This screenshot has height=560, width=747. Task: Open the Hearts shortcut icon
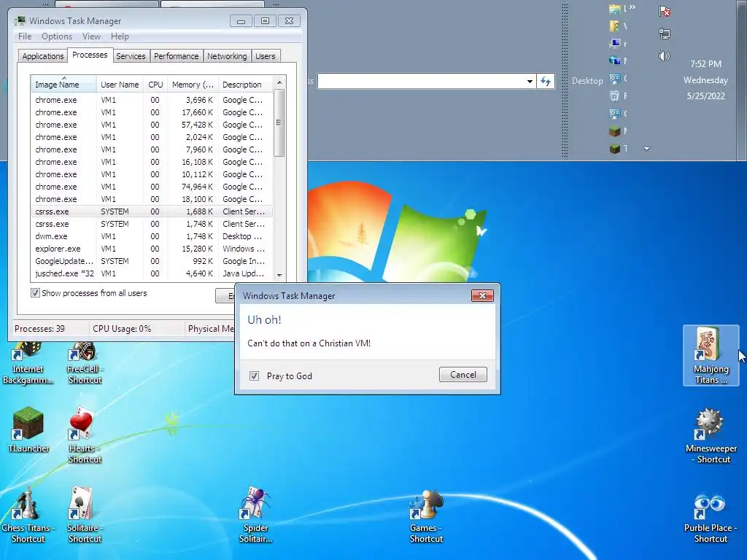tap(85, 435)
